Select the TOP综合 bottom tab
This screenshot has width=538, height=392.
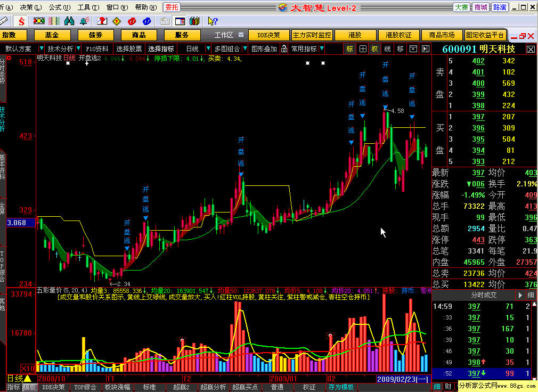point(85,387)
